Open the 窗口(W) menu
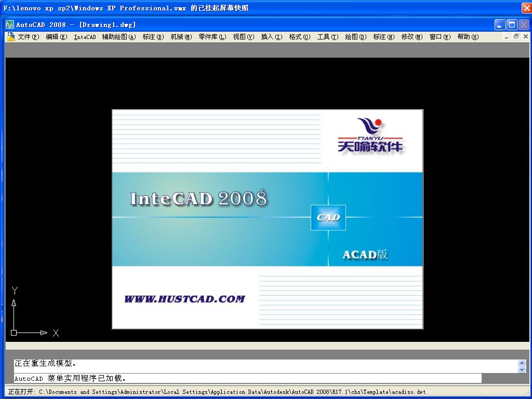 click(x=440, y=37)
